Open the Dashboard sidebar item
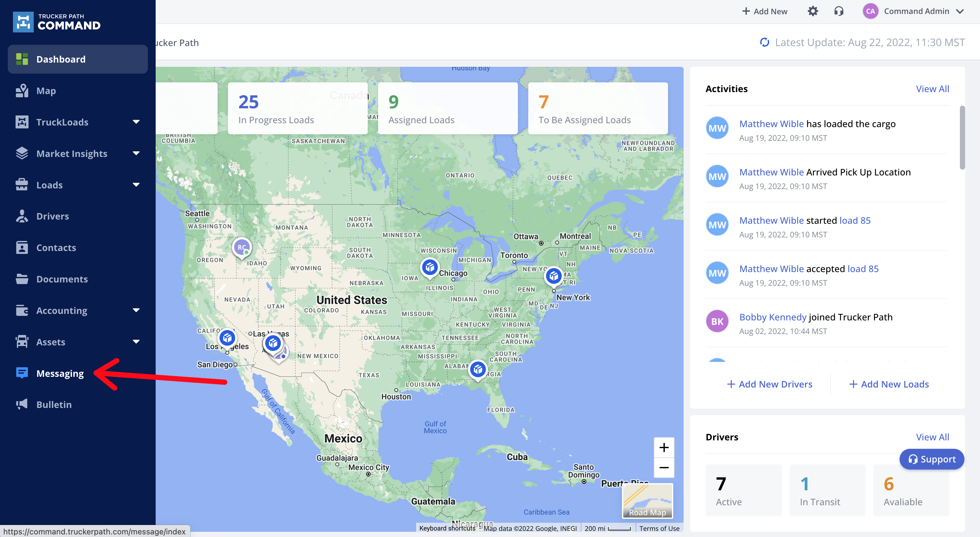The height and width of the screenshot is (537, 980). coord(78,59)
